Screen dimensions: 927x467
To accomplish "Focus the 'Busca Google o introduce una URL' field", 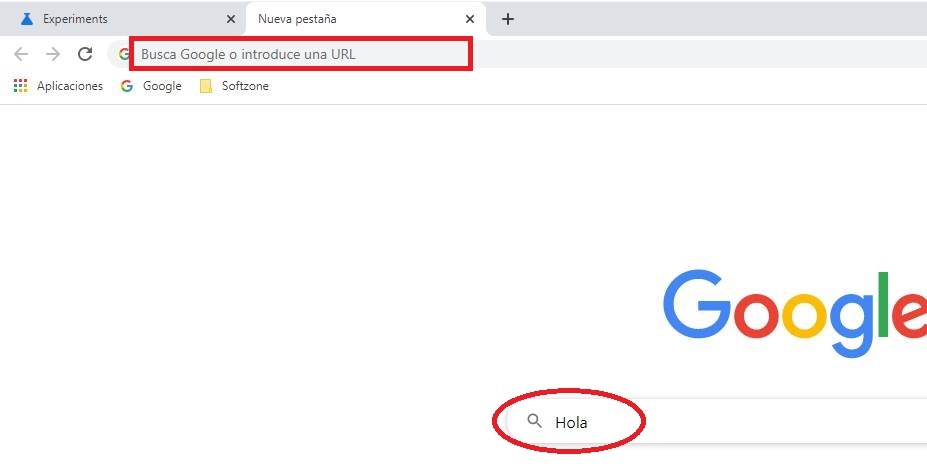I will click(x=300, y=54).
